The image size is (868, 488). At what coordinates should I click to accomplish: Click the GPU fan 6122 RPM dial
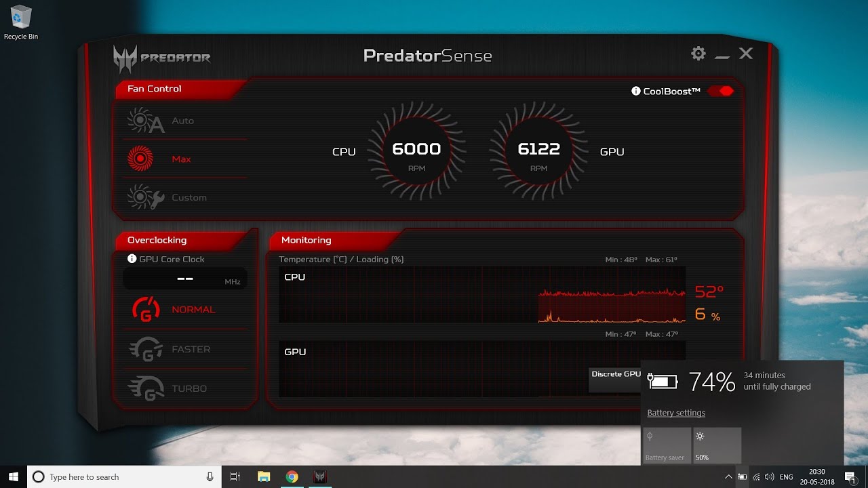[538, 151]
